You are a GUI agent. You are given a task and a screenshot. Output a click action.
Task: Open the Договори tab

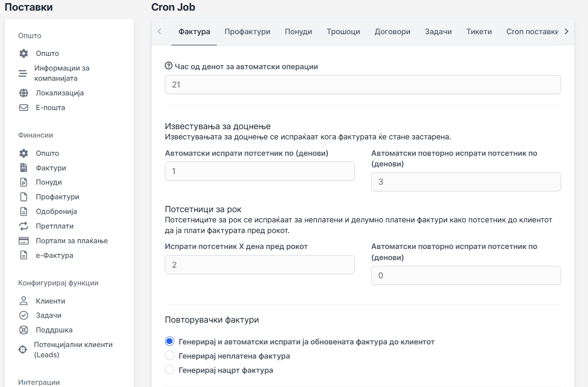click(392, 32)
